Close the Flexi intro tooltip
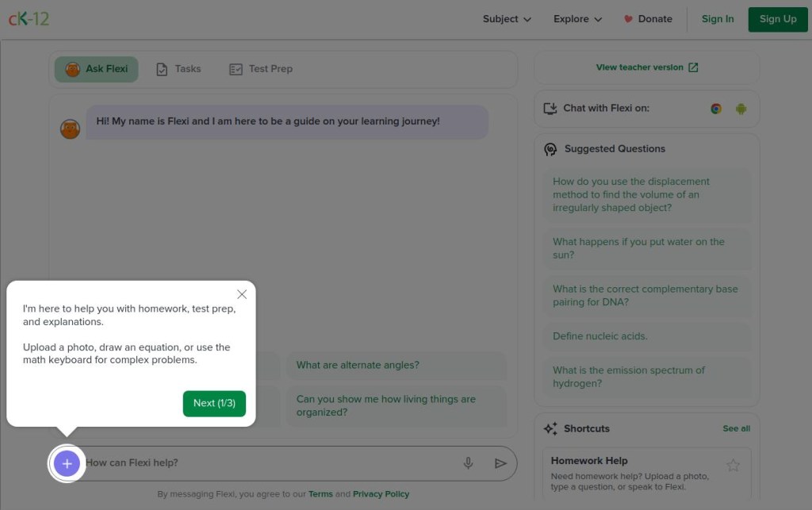Screen dimensions: 812x510 tap(242, 294)
